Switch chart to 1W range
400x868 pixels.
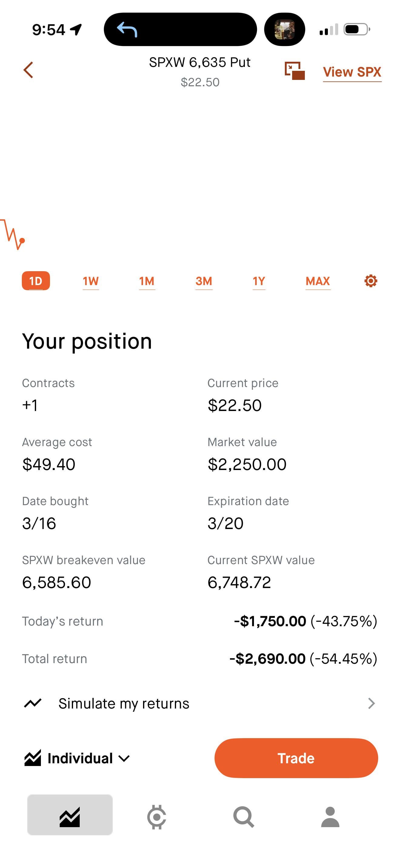point(91,281)
